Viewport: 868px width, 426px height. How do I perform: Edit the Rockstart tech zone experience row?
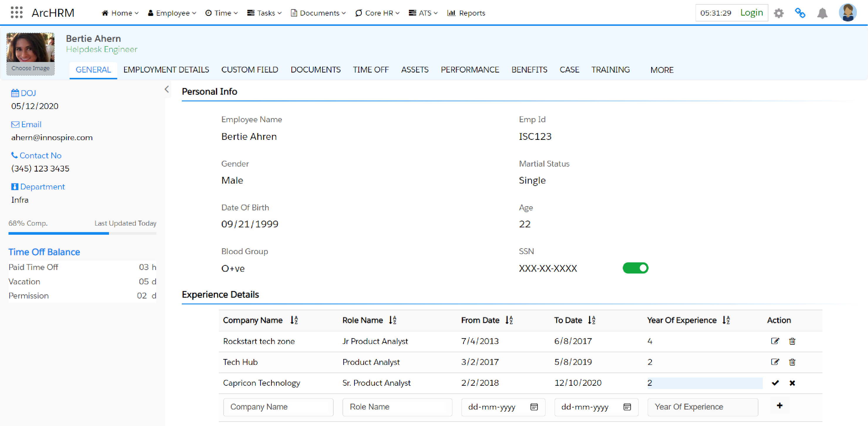pos(775,341)
